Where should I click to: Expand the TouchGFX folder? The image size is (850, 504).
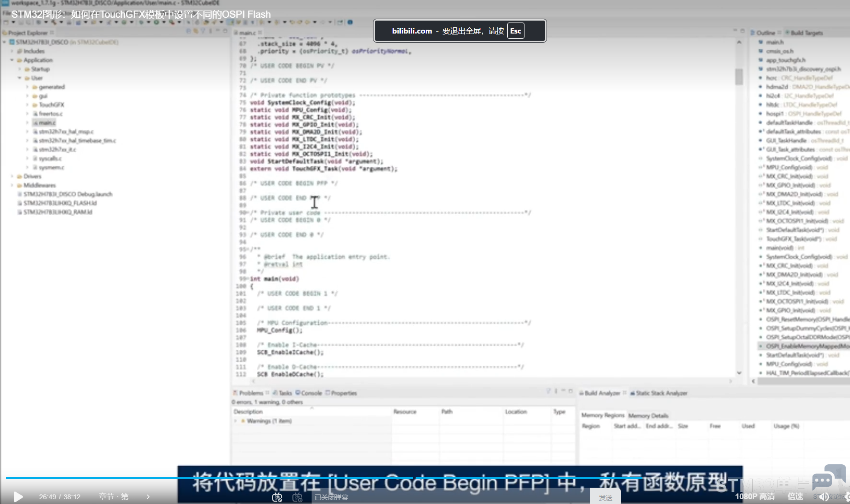(x=27, y=105)
